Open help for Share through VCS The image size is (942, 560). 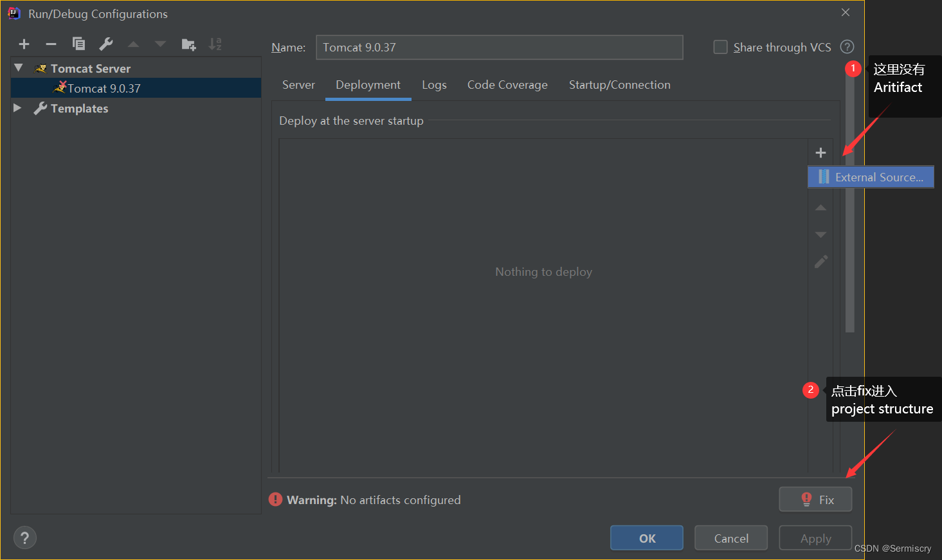pos(847,47)
